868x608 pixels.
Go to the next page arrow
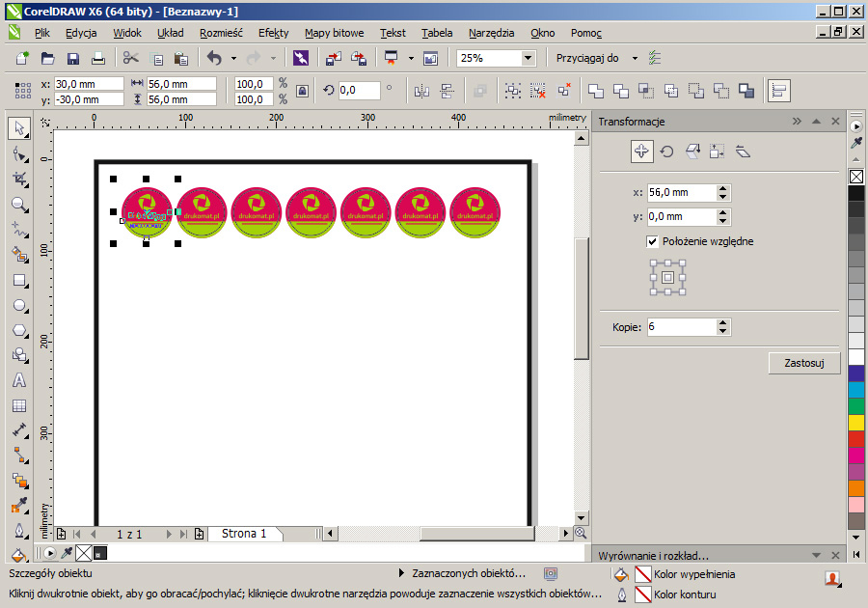click(x=169, y=534)
